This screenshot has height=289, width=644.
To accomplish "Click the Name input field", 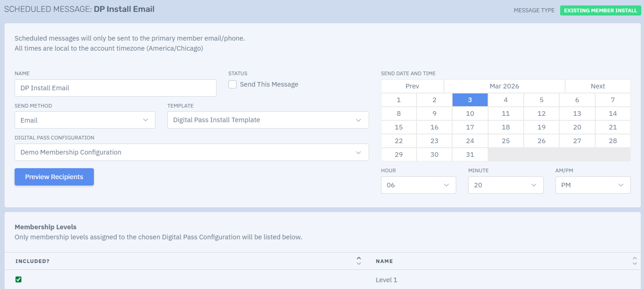I will tap(115, 88).
